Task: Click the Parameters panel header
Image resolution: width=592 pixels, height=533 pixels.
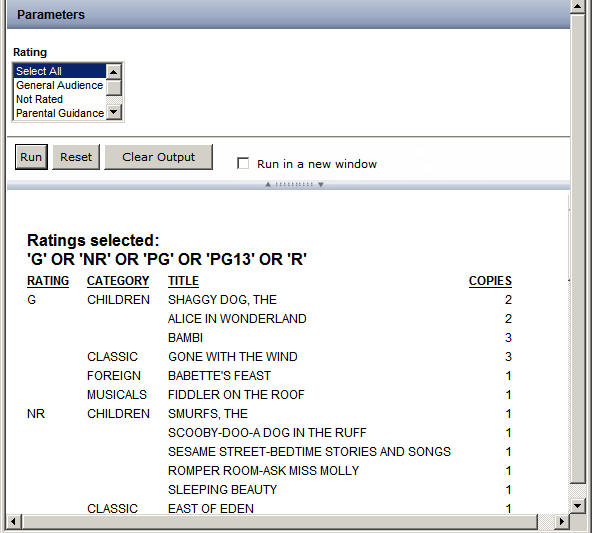Action: 288,14
